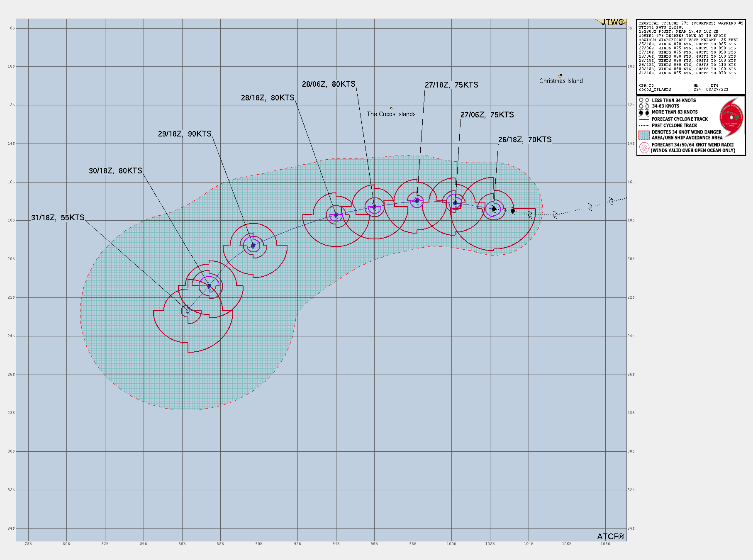Screen dimensions: 753x560
Task: Click the 'MOVING 275 DEGREES TRUE AT 10 KNOTS' line
Action: (682, 36)
